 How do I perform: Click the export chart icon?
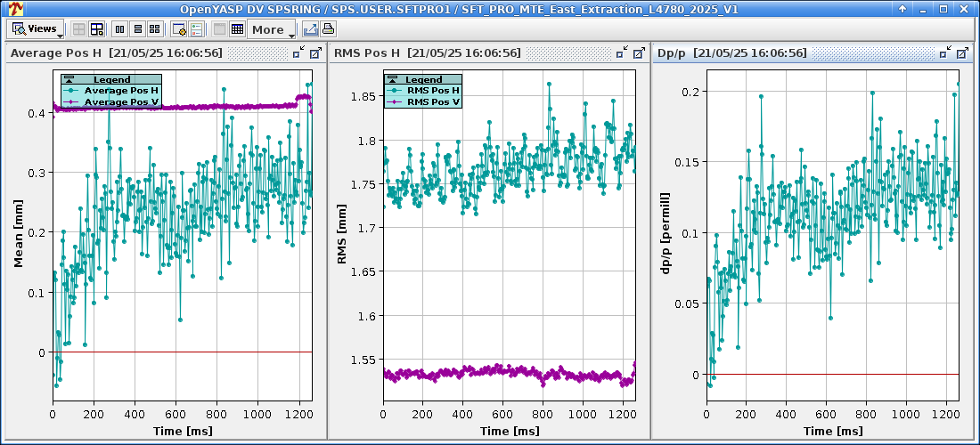point(310,29)
